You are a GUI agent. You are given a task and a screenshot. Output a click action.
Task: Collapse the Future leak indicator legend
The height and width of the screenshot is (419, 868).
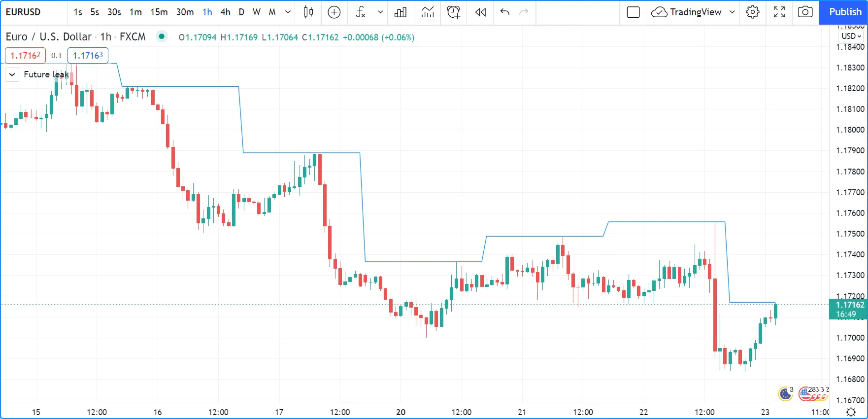pyautogui.click(x=12, y=74)
